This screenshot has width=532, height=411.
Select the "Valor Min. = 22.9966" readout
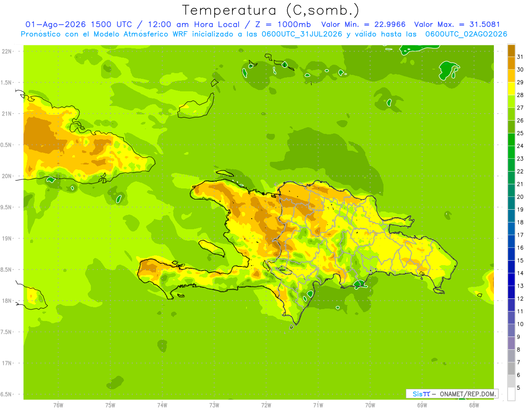click(364, 24)
